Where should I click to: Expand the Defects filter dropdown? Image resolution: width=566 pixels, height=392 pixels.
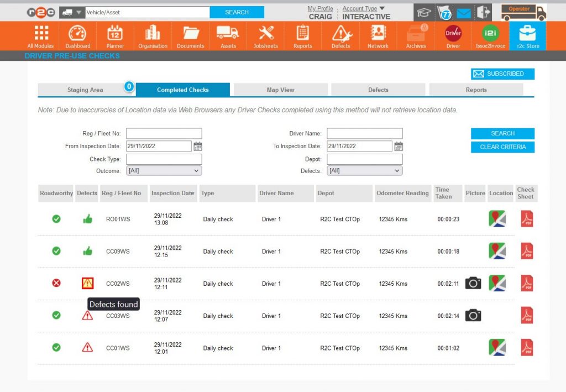coord(364,171)
